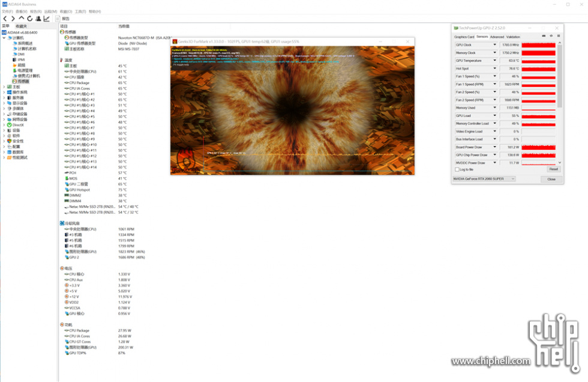Select the 传感器 sensor icon in AIDA64 tree
The image size is (588, 382).
pos(14,82)
